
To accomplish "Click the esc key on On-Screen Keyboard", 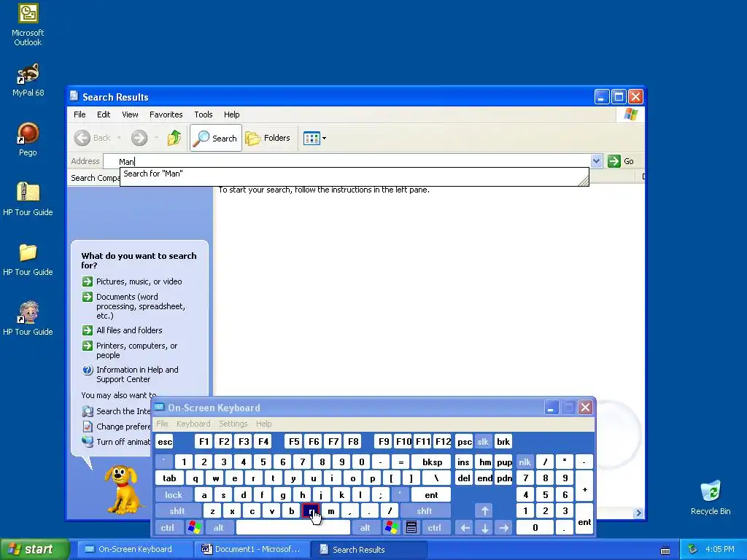I will point(165,442).
